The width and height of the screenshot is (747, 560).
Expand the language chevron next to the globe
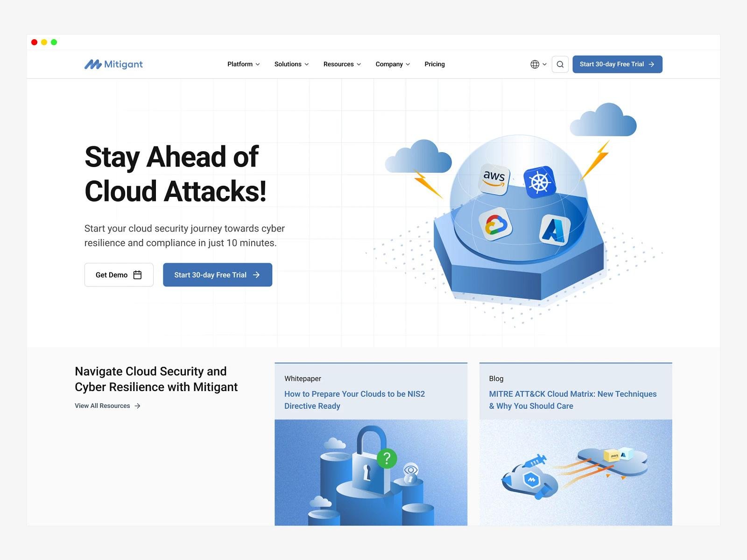(544, 64)
